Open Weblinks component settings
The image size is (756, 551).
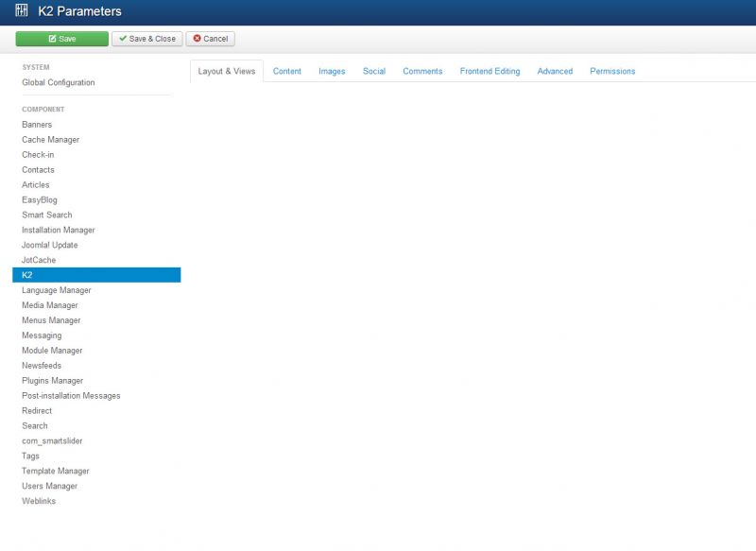point(39,501)
